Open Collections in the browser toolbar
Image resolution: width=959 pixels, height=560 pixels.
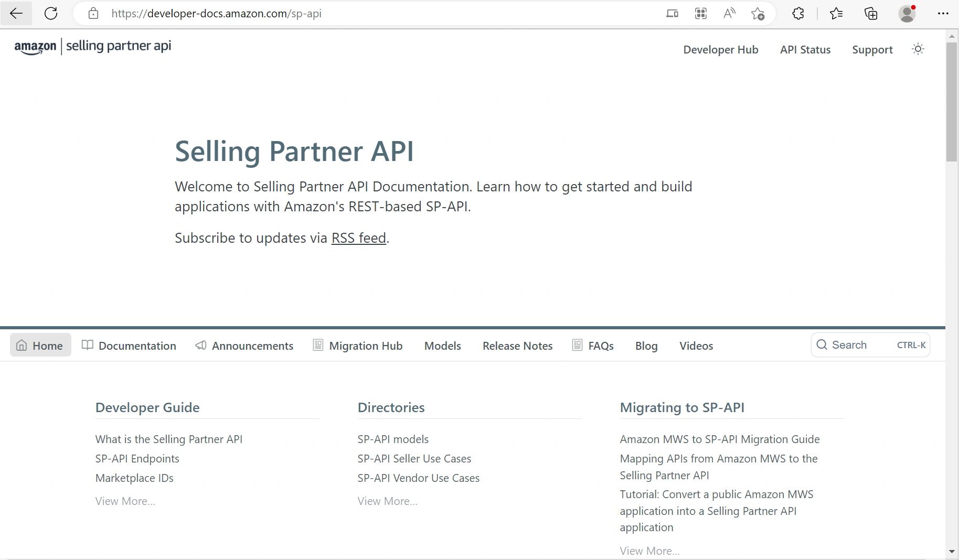[x=871, y=14]
